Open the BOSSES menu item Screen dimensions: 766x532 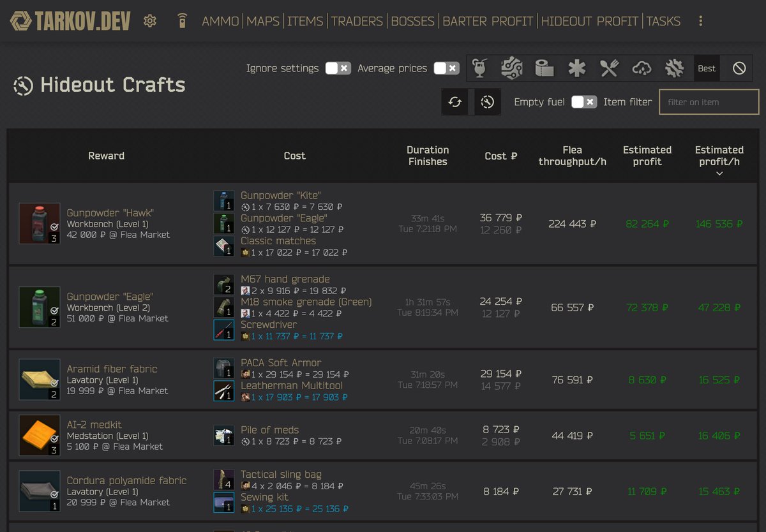pos(412,21)
